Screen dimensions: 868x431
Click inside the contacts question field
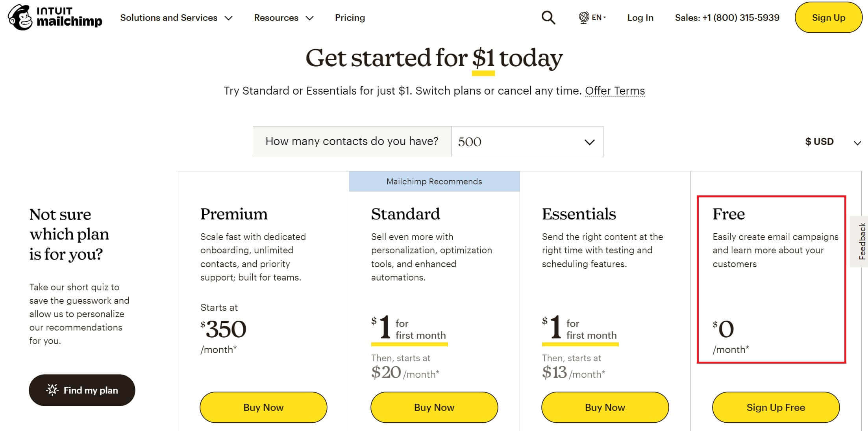[x=352, y=141]
